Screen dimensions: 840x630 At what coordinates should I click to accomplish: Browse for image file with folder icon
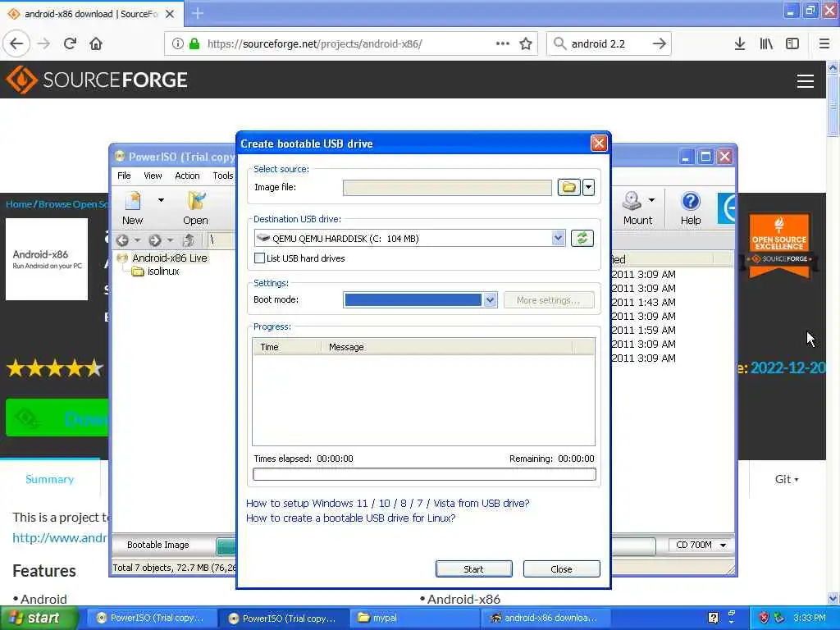point(568,187)
